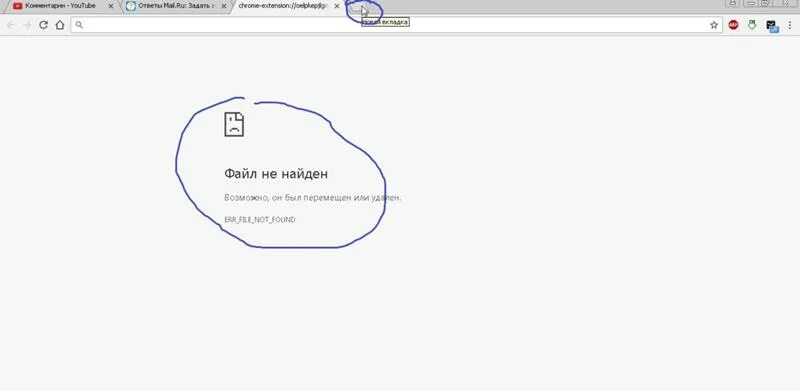Click the text Возможно, он был перемещен или удален
Viewport: 800px width, 391px height.
click(x=313, y=197)
